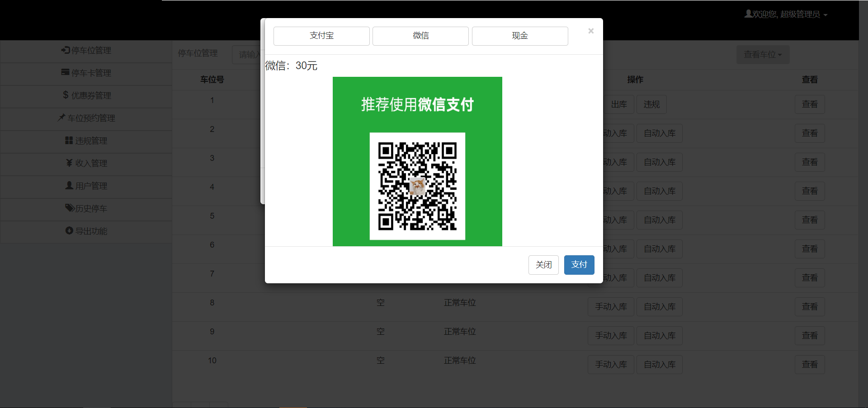Click the 历史停车 tags icon
Viewport: 868px width, 408px height.
point(70,208)
